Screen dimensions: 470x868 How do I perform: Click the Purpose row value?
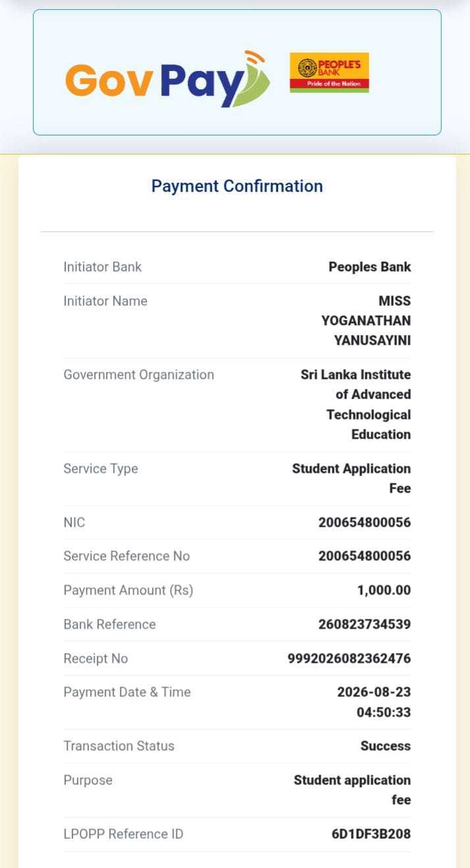[x=352, y=790]
